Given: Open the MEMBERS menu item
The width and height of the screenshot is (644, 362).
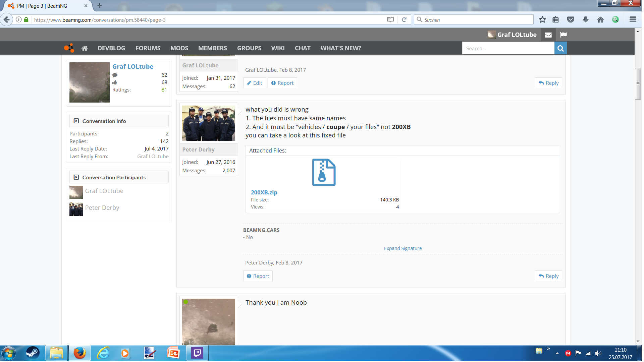Looking at the screenshot, I should [213, 48].
